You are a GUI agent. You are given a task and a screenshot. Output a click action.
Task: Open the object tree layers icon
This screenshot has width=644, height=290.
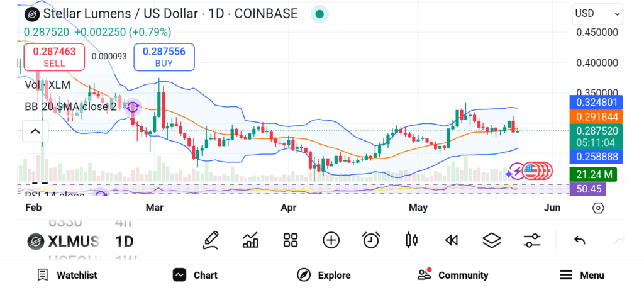(x=492, y=240)
